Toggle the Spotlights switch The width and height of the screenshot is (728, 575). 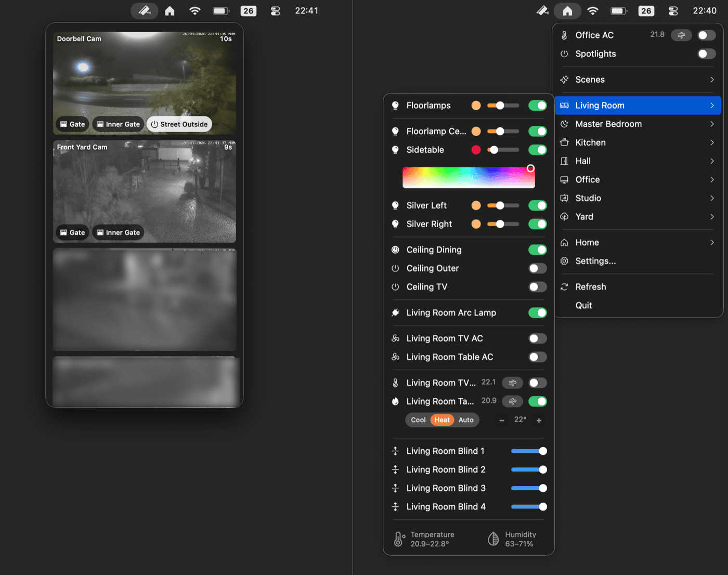tap(706, 54)
